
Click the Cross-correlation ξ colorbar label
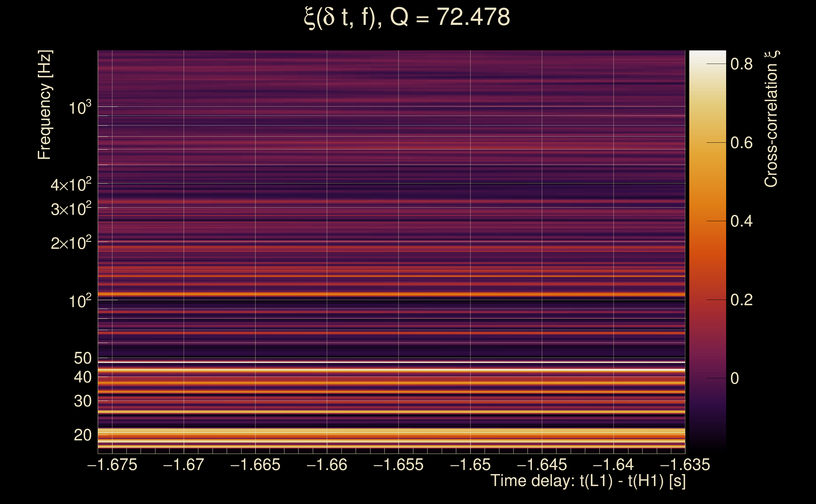(771, 119)
